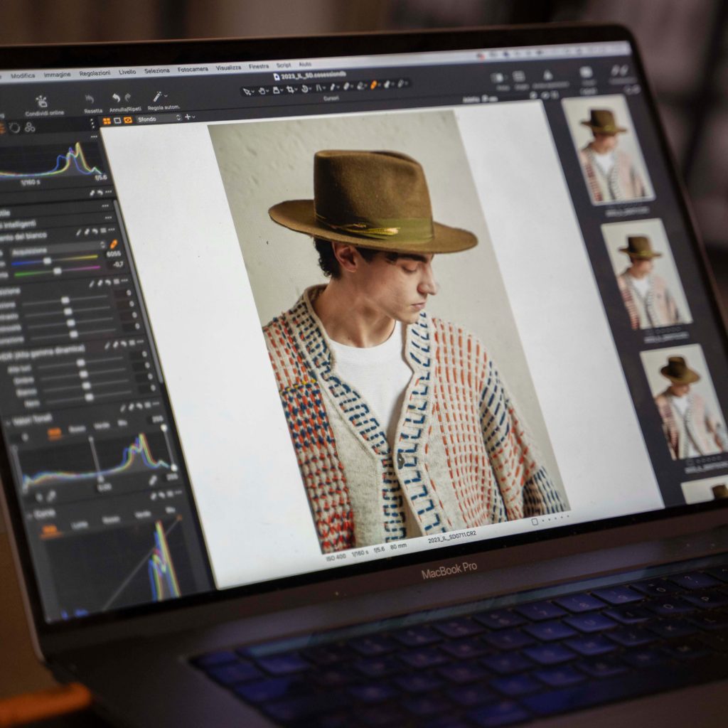Screen dimensions: 728x728
Task: Click the undo arrow in Annulla/Ripeti
Action: 116,97
